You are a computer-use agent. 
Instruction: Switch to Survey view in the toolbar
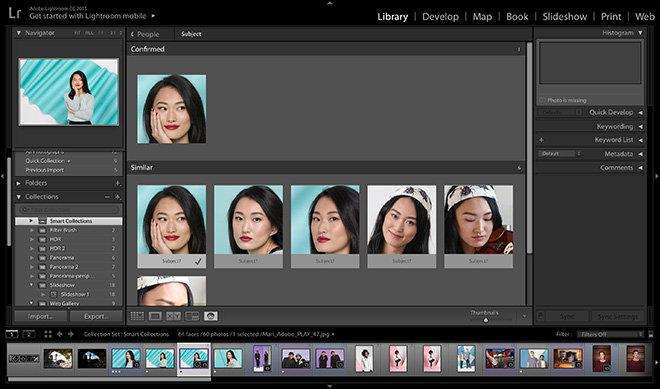192,316
